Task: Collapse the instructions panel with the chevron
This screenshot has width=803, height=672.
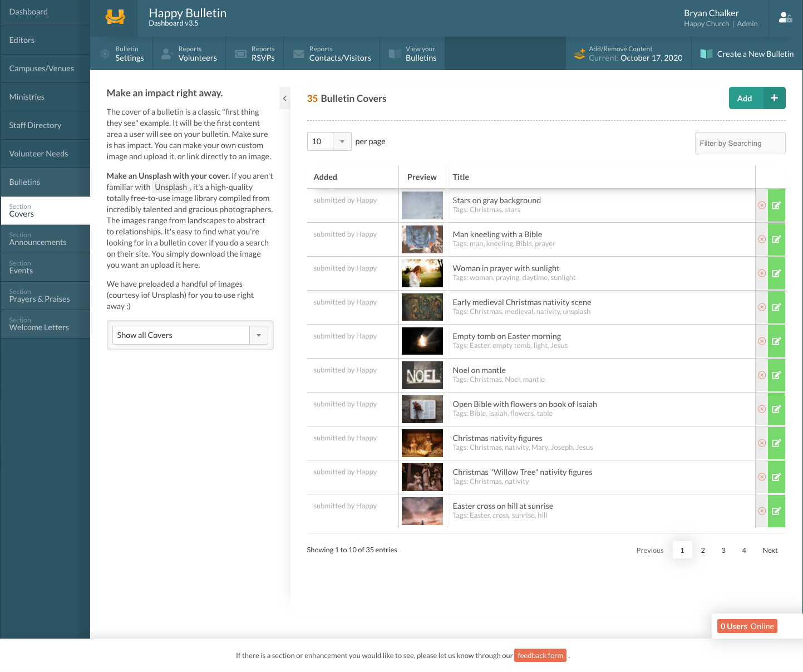Action: (x=285, y=98)
